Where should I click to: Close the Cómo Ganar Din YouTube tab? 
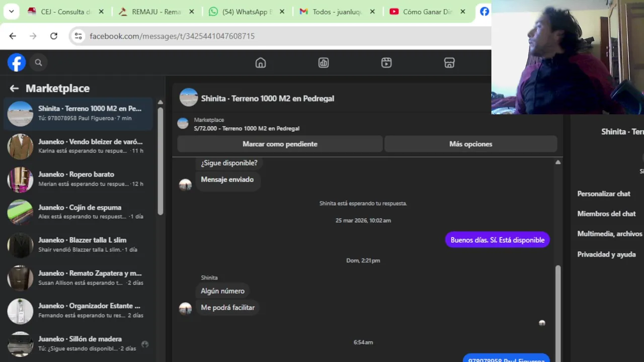tap(462, 12)
